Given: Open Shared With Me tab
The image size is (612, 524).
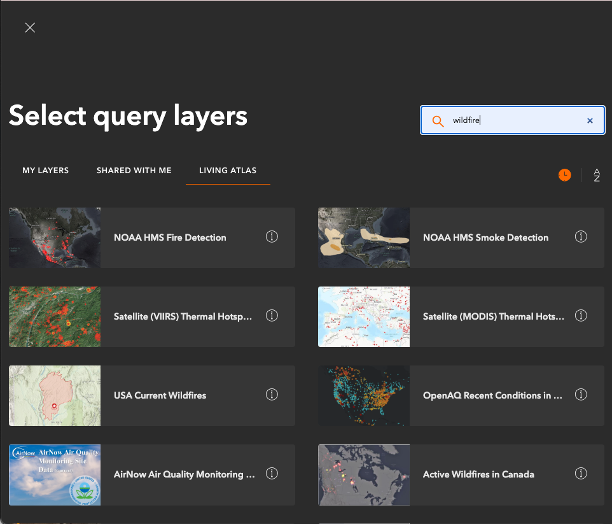Looking at the screenshot, I should pyautogui.click(x=134, y=171).
